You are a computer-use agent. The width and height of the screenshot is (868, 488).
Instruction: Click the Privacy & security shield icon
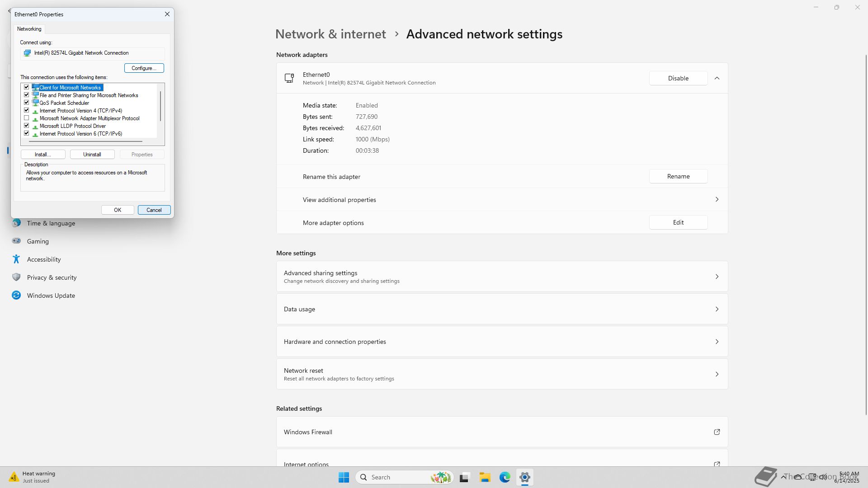16,277
